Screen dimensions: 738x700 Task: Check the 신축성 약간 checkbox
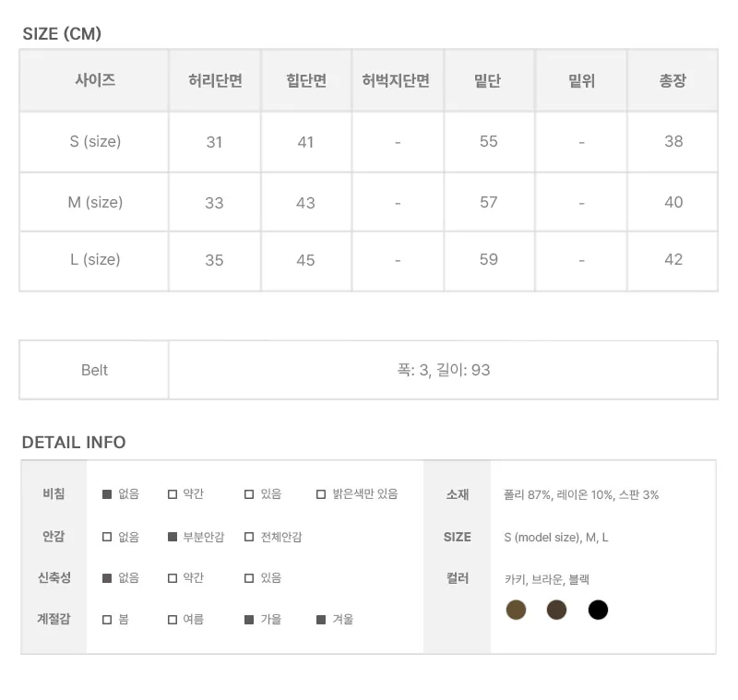pos(173,578)
